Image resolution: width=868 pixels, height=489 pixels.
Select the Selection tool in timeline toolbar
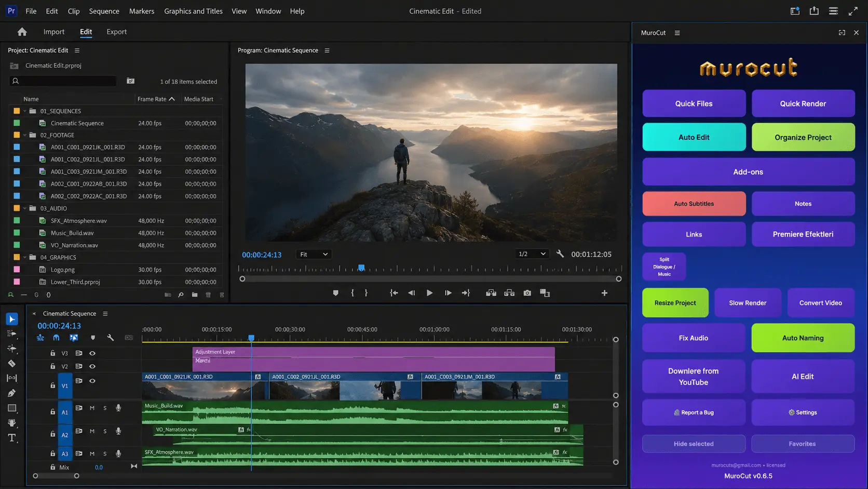[x=12, y=319]
